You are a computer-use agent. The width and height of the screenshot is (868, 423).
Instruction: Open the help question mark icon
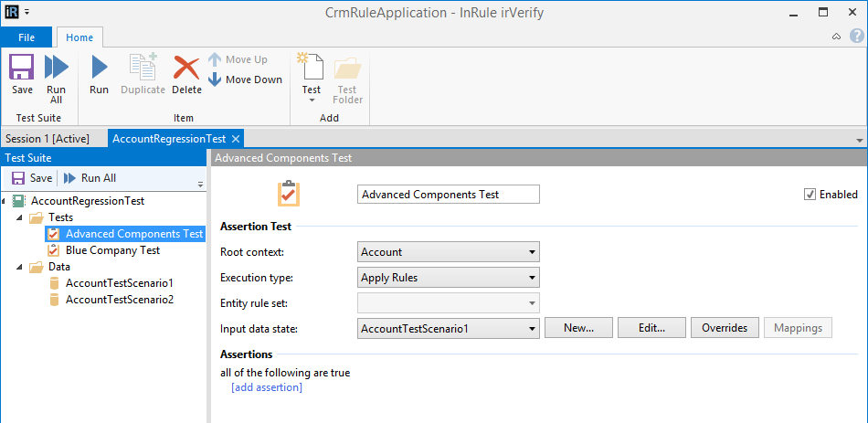pos(856,37)
